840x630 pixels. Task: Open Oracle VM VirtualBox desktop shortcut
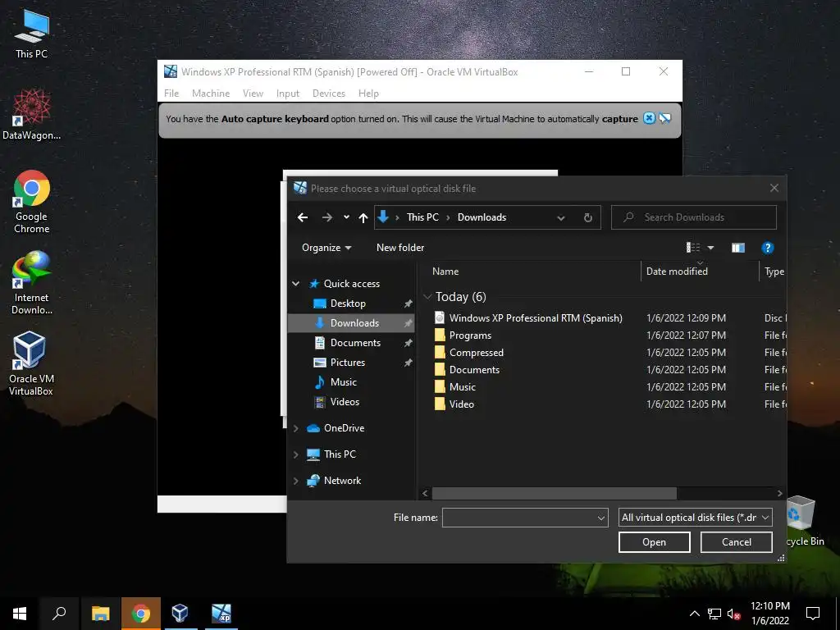coord(31,363)
